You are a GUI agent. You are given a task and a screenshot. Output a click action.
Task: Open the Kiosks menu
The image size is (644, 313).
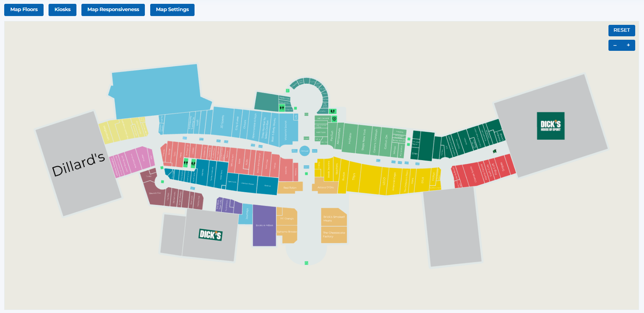pyautogui.click(x=62, y=10)
